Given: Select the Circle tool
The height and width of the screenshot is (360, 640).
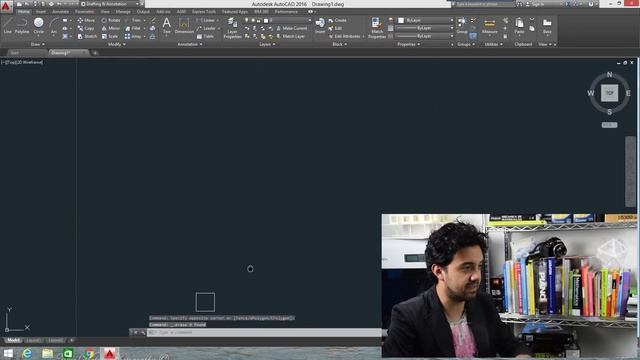Looking at the screenshot, I should pyautogui.click(x=38, y=25).
